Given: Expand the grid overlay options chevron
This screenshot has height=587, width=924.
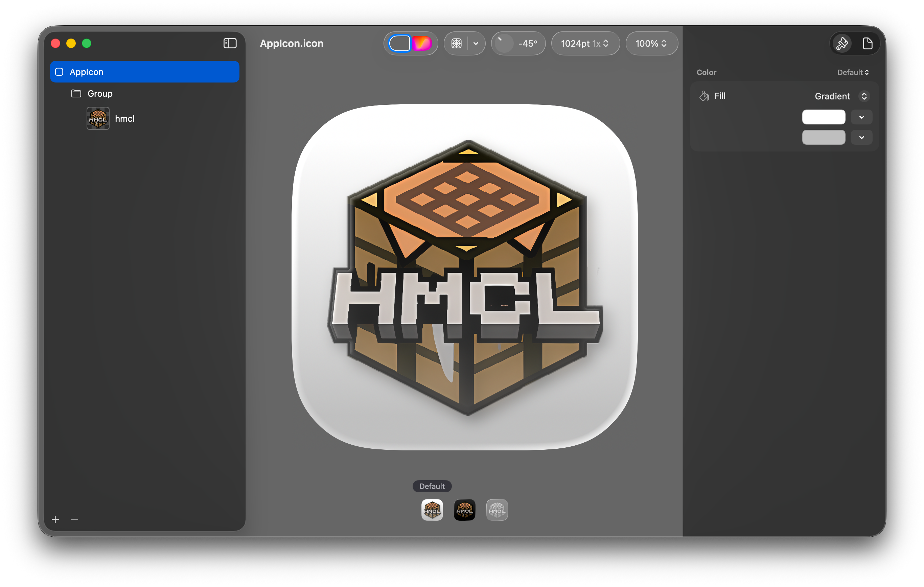Looking at the screenshot, I should click(476, 43).
